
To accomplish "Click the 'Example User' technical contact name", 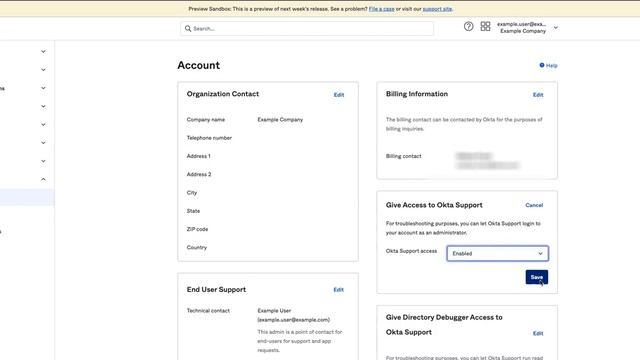I will click(x=274, y=311).
